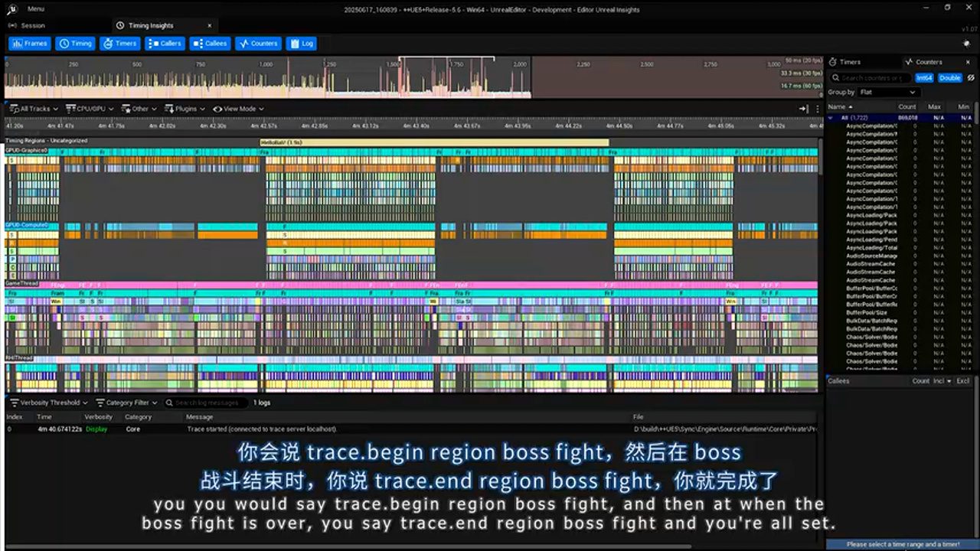The image size is (980, 551).
Task: Open the Counters panel
Action: [x=258, y=44]
